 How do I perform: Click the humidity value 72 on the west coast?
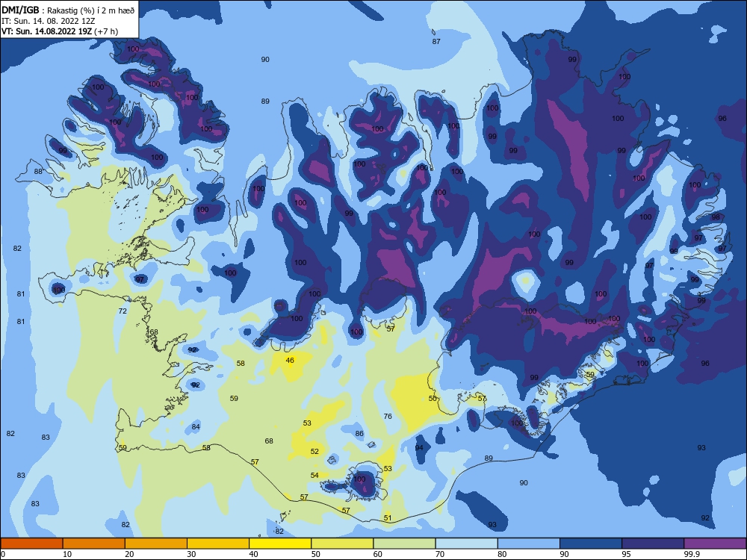tap(123, 311)
